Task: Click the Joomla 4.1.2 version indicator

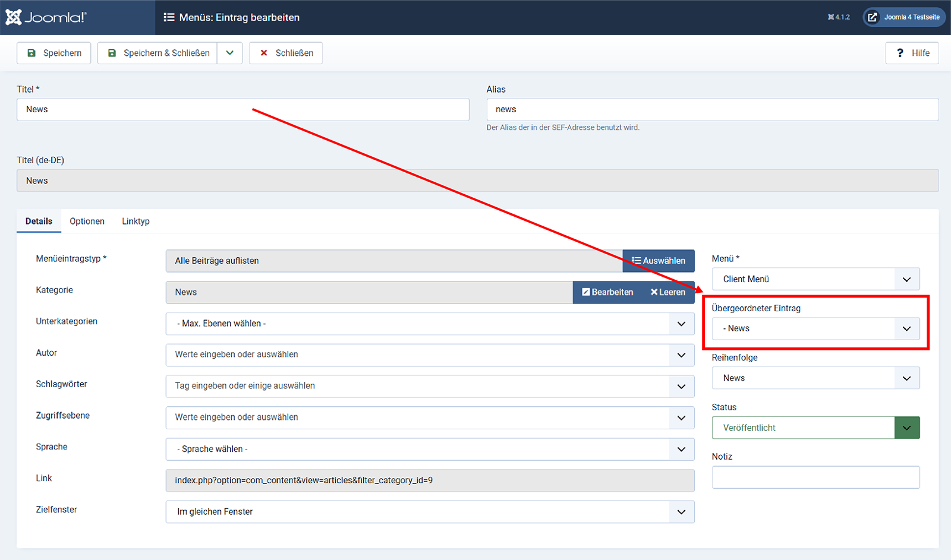Action: [839, 17]
